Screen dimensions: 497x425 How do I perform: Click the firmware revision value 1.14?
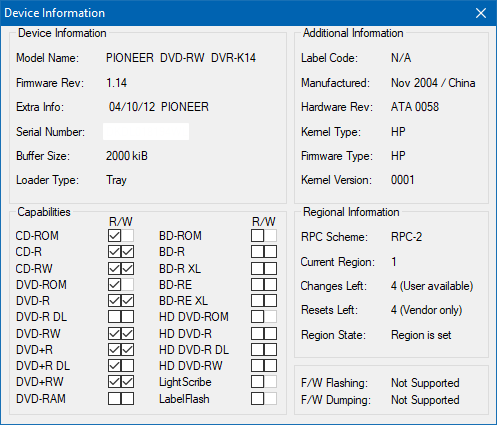coord(116,83)
